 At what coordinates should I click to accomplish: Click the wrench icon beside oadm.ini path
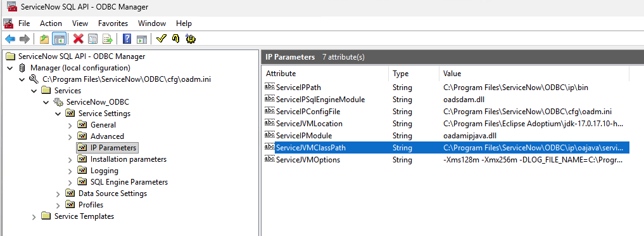click(34, 79)
